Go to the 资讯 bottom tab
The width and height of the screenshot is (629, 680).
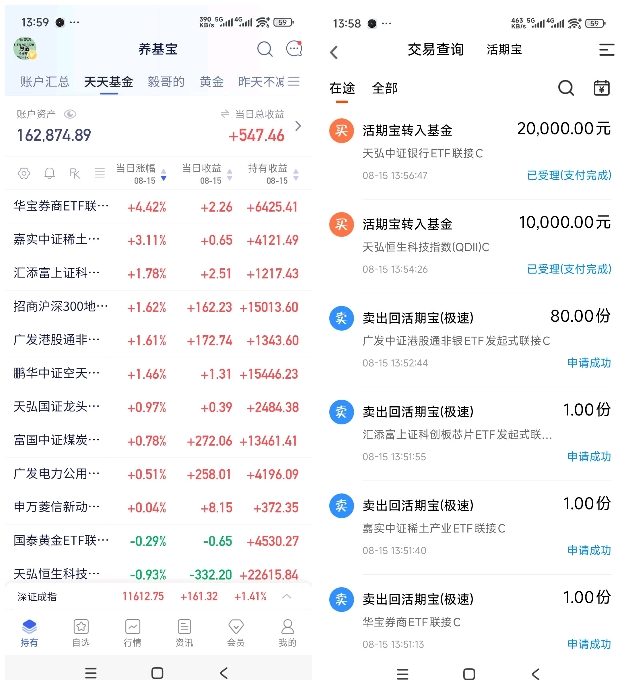click(184, 633)
